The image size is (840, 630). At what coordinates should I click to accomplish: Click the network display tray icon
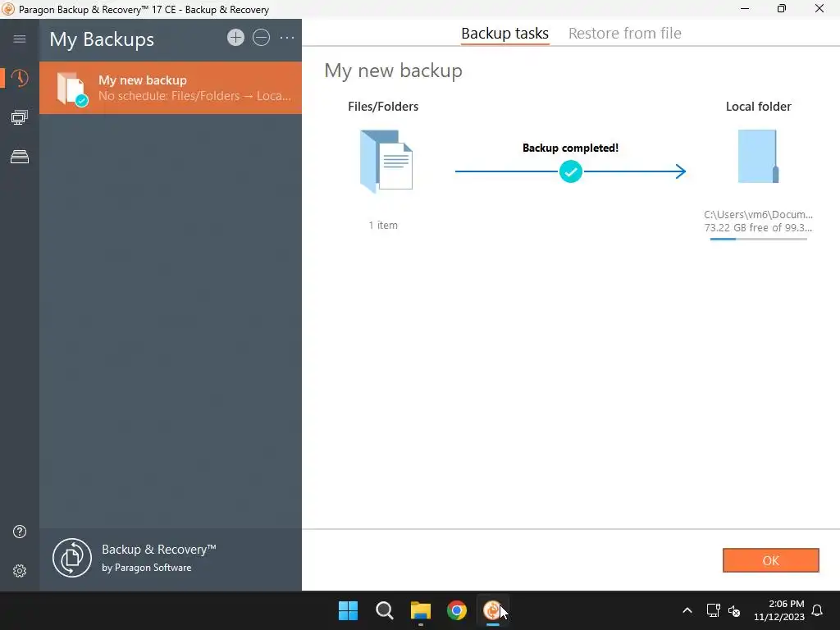(x=713, y=610)
